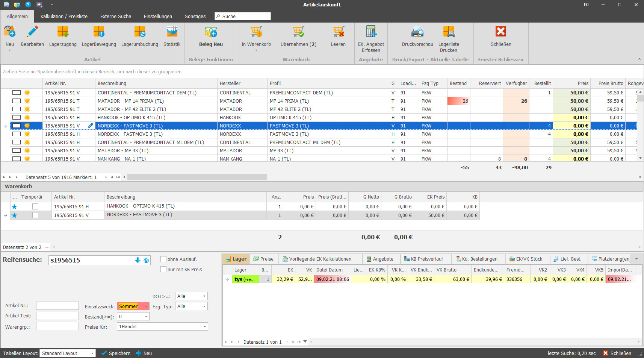Click the globe icon in Reifensuche field
Image resolution: width=644 pixels, height=358 pixels.
[146, 260]
